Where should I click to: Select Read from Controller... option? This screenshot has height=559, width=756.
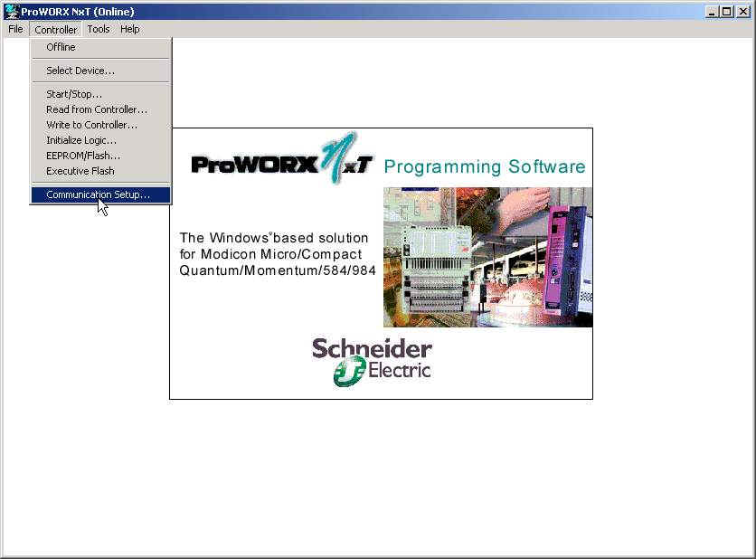click(x=97, y=109)
